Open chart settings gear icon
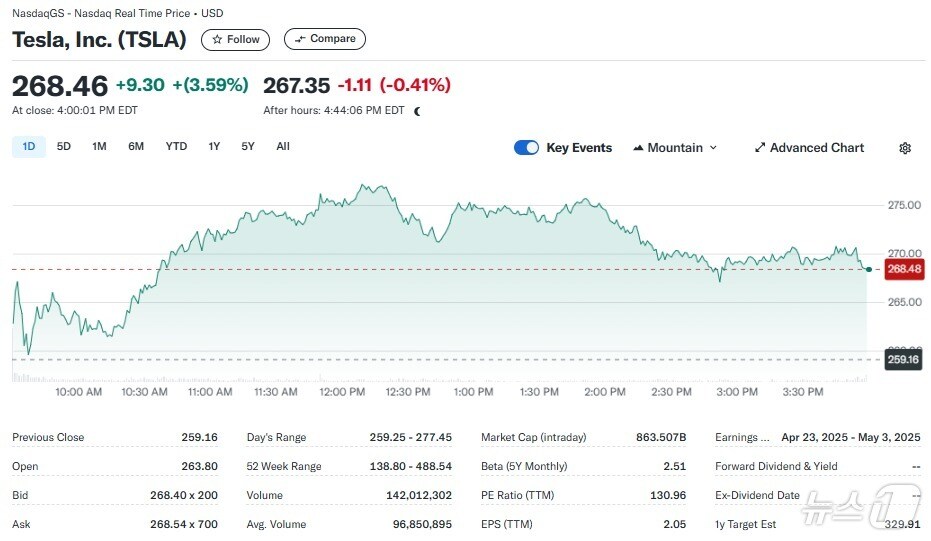Viewport: 931px width, 541px height. pos(905,148)
